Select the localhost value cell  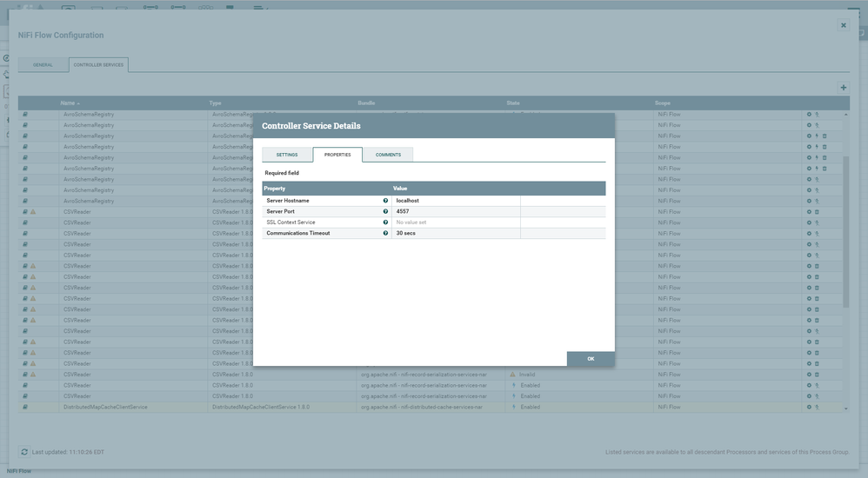(x=456, y=200)
